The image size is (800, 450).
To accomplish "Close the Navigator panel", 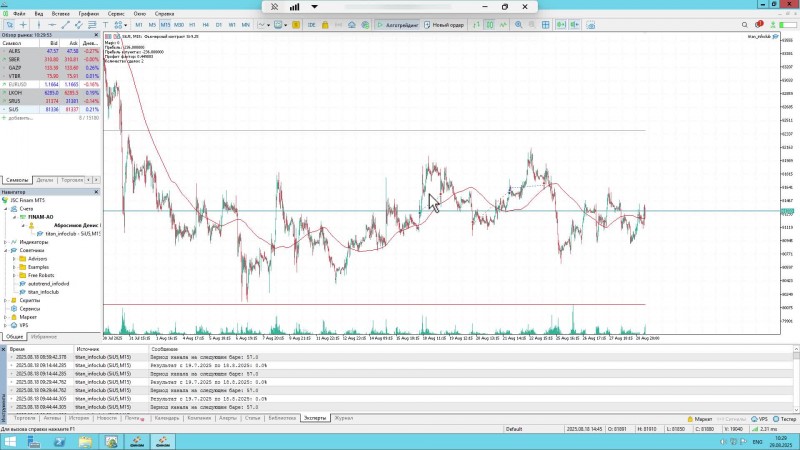I will [96, 192].
